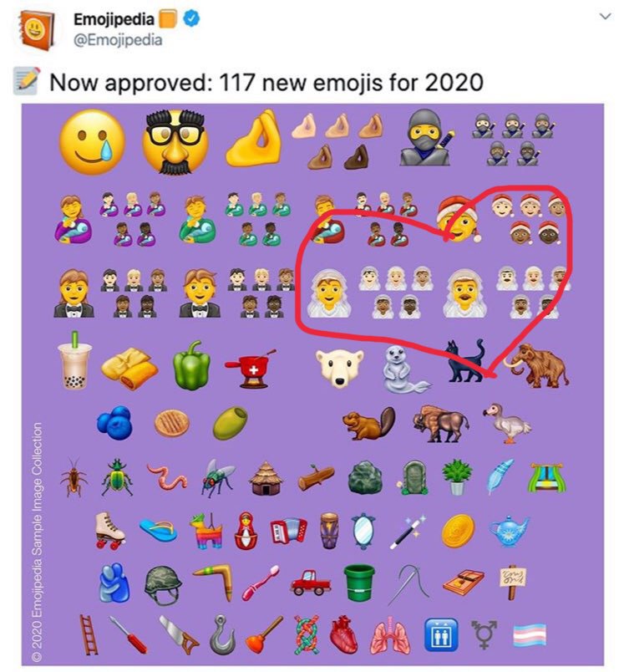Select the dodo bird emoji
Viewport: 624px width, 672px height.
pyautogui.click(x=507, y=423)
